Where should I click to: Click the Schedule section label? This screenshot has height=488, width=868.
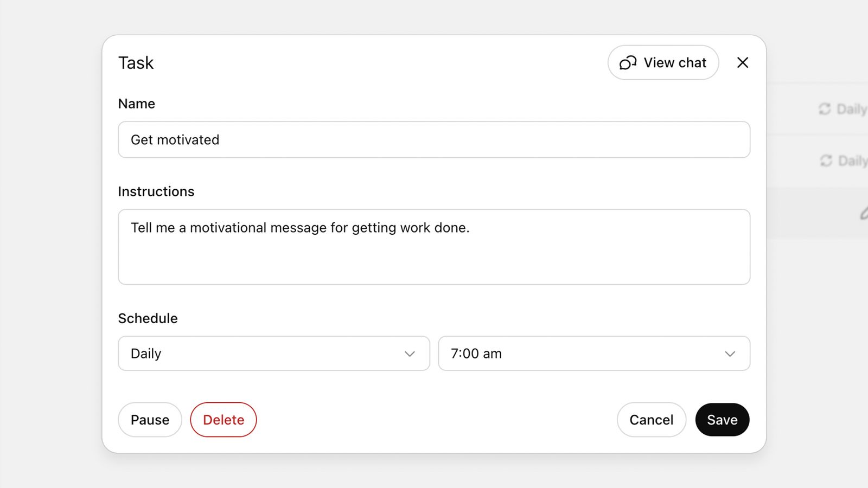pyautogui.click(x=148, y=318)
